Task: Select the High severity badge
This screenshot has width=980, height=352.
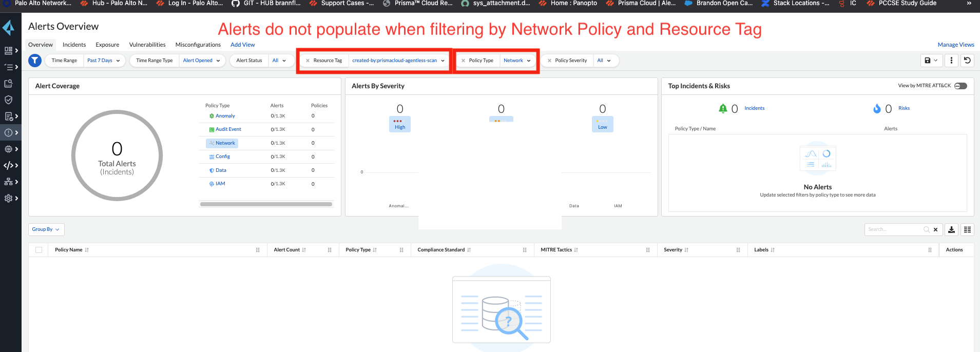Action: (400, 124)
